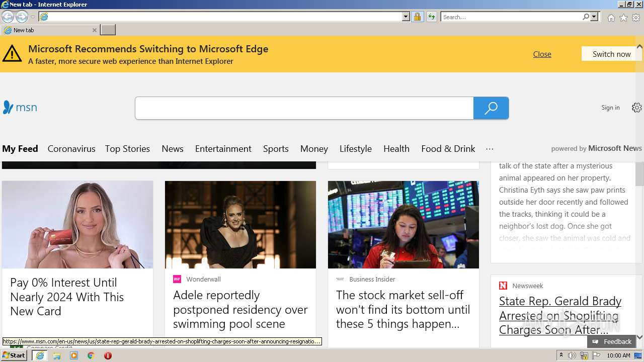Open the Top Stories section
The image size is (644, 362).
coord(127,148)
